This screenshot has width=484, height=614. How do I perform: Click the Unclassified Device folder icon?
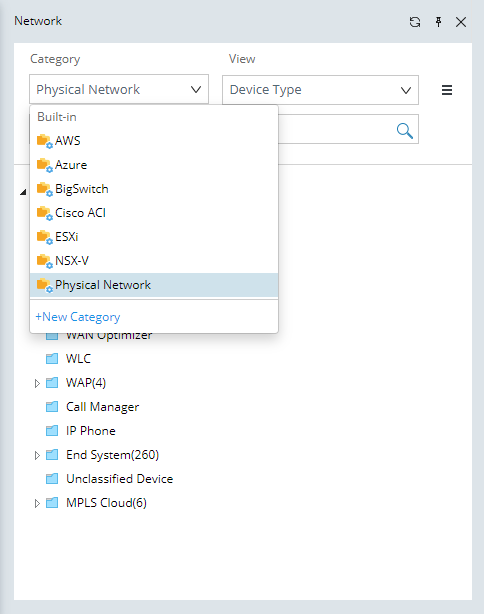pos(52,479)
